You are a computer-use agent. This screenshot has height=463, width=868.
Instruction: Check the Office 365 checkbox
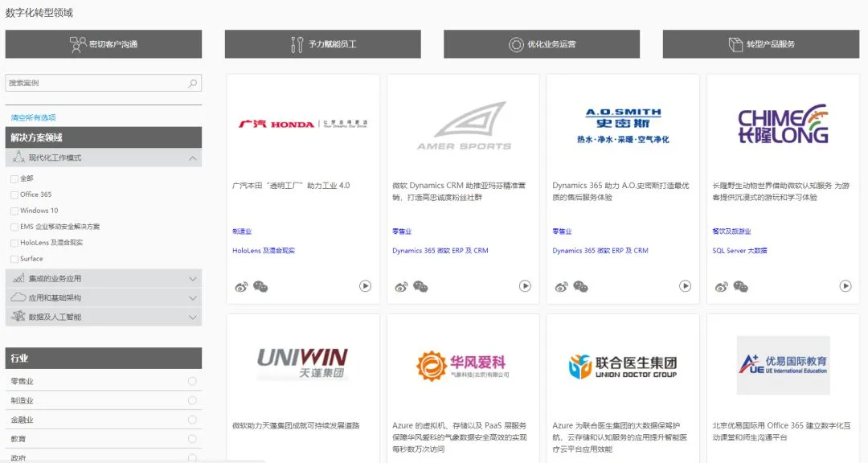[14, 195]
